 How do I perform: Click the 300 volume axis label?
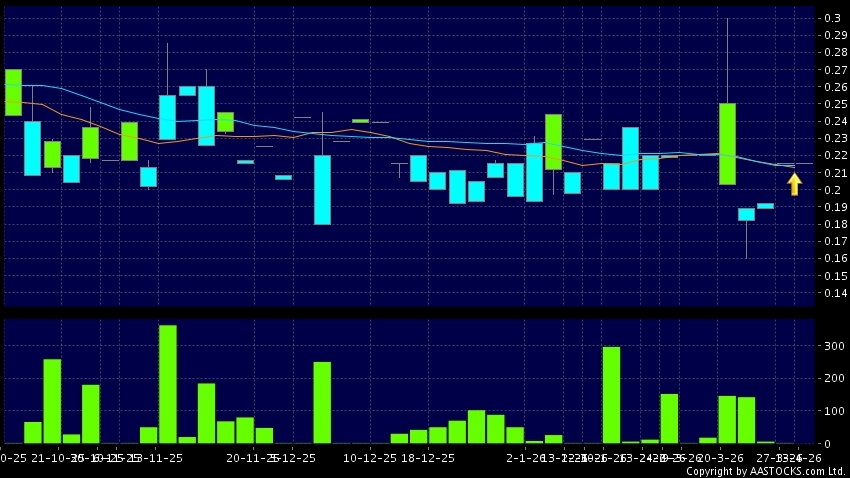coord(833,346)
